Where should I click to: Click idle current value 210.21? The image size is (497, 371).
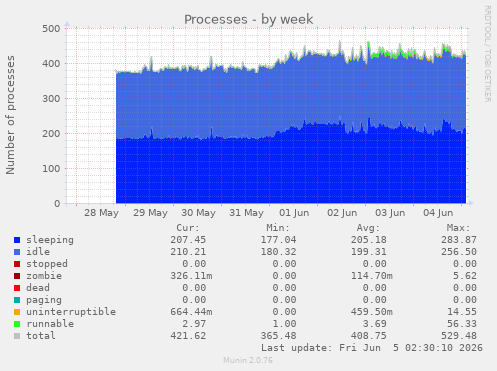pyautogui.click(x=188, y=252)
